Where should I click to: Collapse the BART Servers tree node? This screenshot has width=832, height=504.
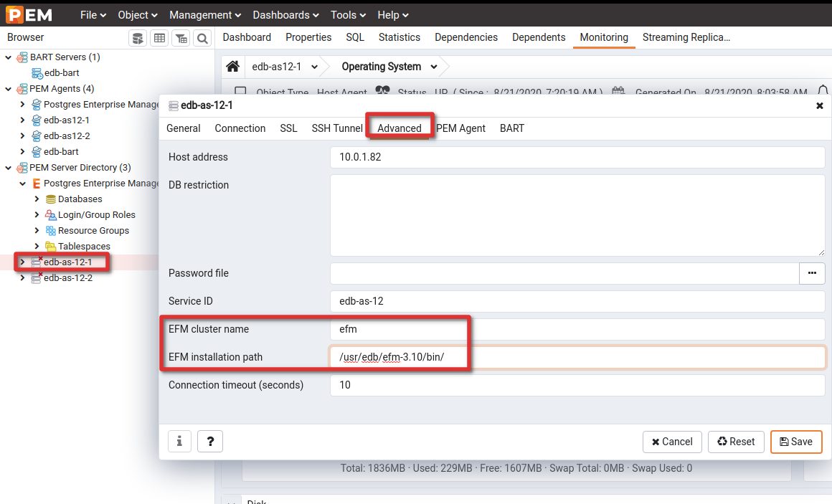tap(8, 57)
